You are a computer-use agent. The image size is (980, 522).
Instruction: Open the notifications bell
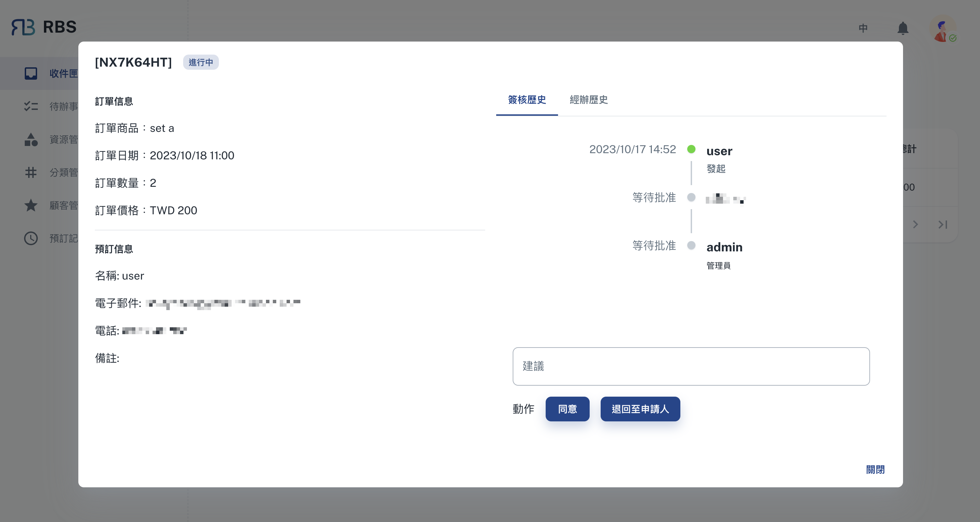tap(903, 28)
